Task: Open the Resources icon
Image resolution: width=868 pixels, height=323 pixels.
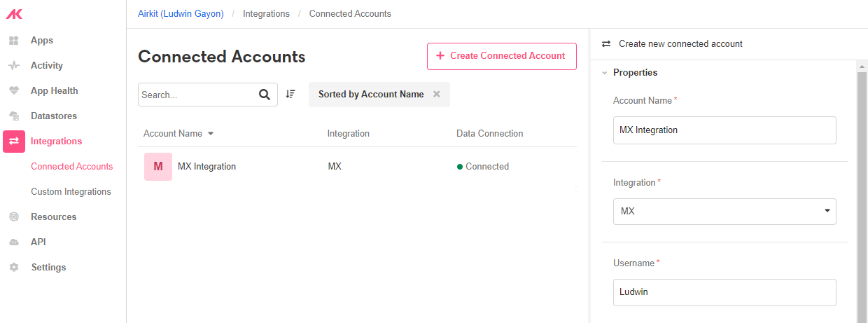Action: point(13,217)
